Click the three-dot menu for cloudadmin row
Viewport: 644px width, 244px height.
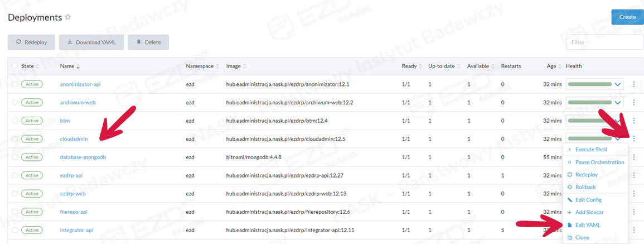(x=634, y=138)
